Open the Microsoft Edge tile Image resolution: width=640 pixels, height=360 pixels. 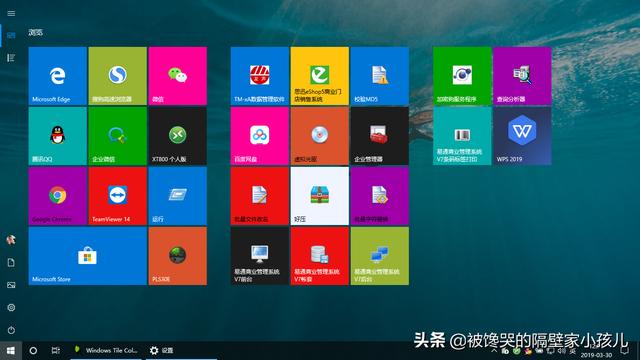pos(58,76)
